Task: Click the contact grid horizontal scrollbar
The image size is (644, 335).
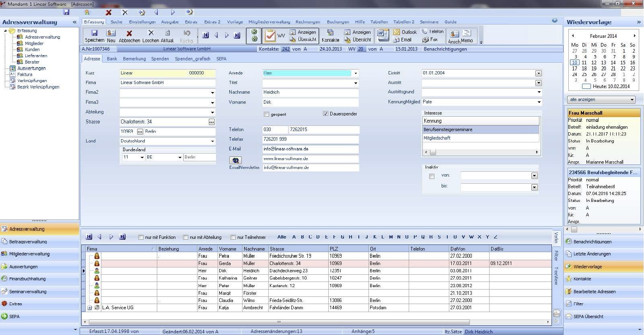Action: tap(316, 322)
